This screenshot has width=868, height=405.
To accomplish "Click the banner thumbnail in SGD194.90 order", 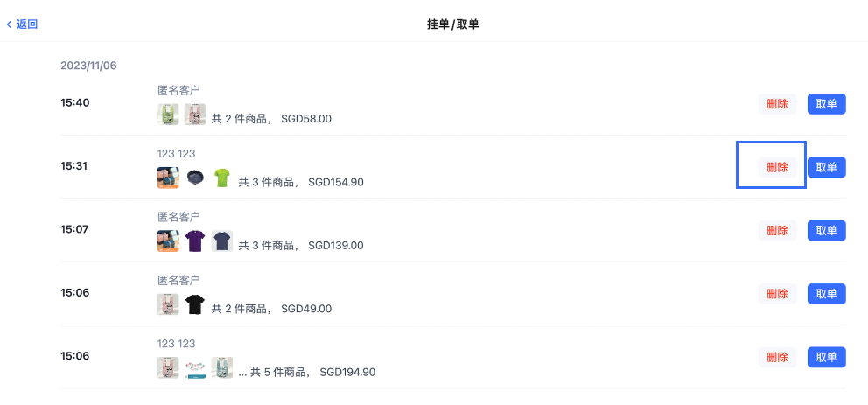I will point(195,368).
